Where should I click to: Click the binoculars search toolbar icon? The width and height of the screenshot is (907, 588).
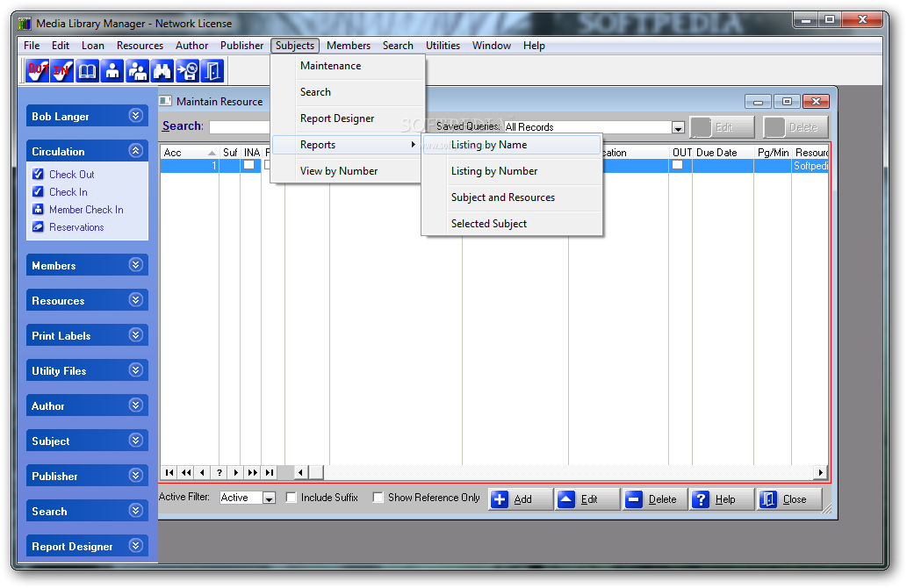[x=162, y=71]
